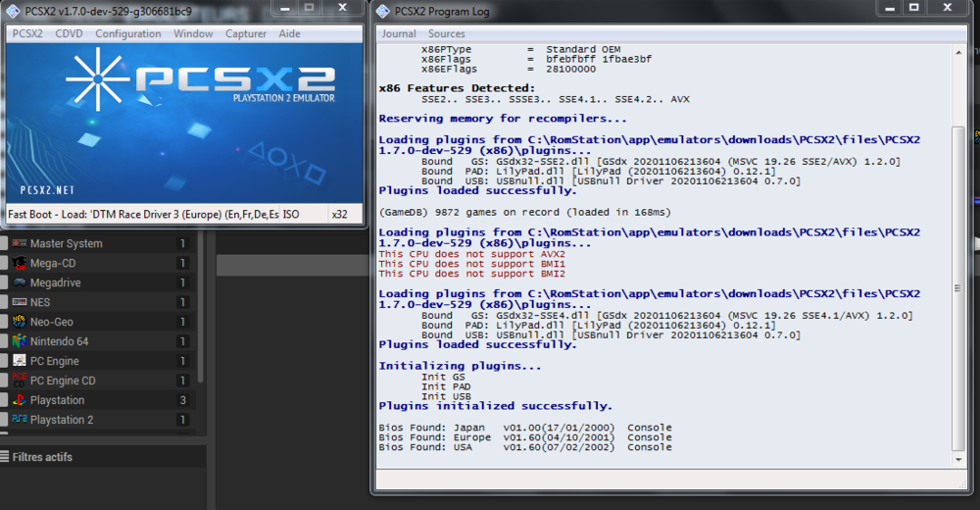This screenshot has height=510, width=980.
Task: Click the Program Log vertical scrollbar thumb
Action: [958, 287]
